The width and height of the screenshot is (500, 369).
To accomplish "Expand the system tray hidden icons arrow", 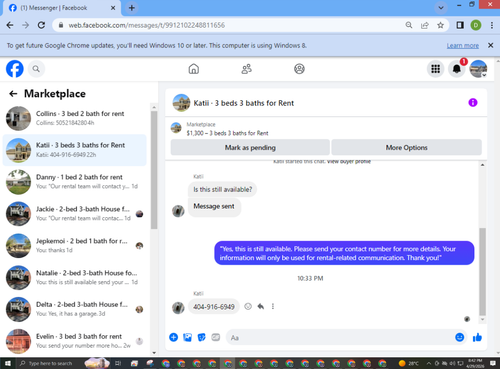I will pos(429,363).
